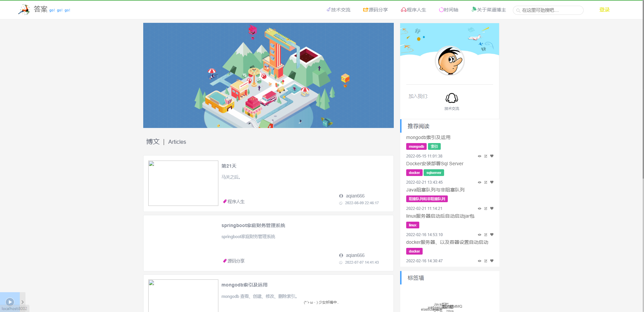Click the linux tag badge
Screen dimensions: 644x312
coord(413,225)
